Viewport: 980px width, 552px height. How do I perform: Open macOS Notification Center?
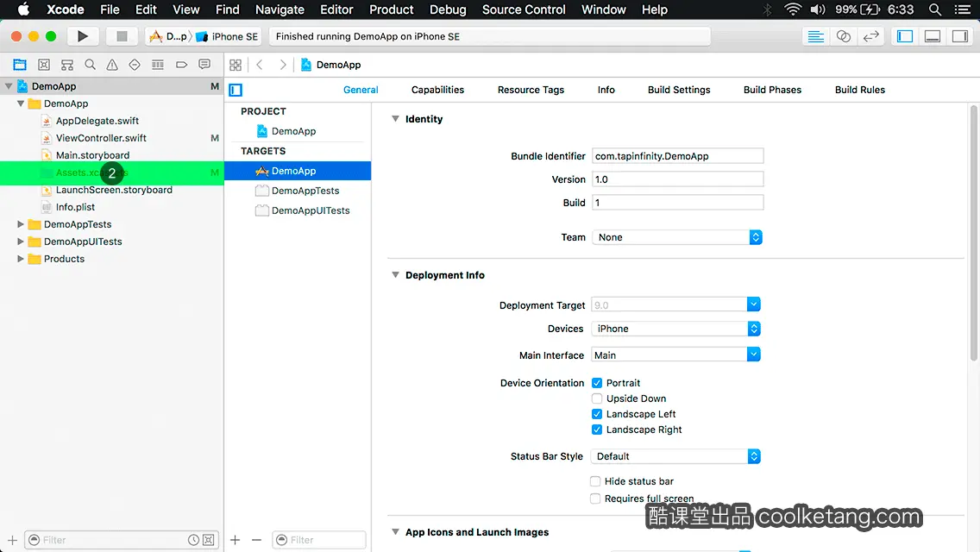coord(963,9)
